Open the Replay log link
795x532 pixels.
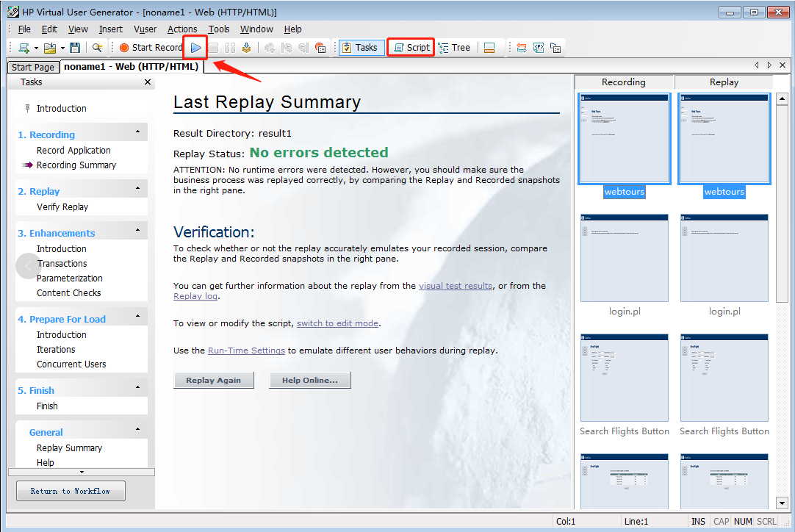pos(195,296)
